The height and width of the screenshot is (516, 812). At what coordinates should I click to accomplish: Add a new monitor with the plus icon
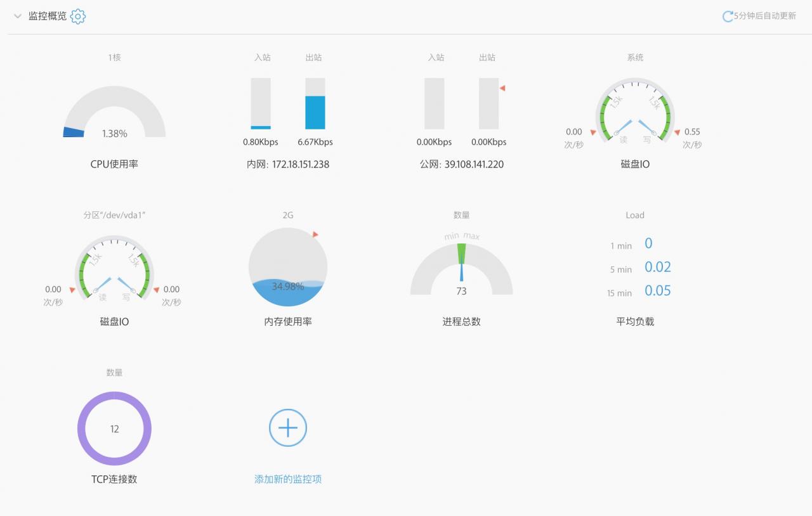click(288, 428)
